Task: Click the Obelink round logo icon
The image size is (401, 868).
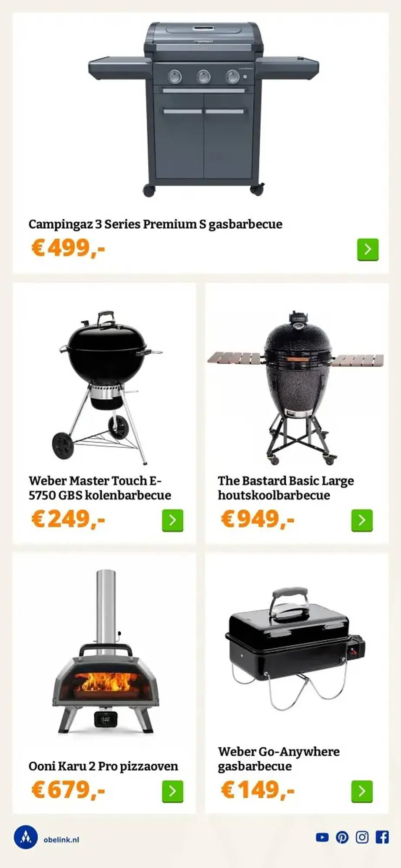Action: (26, 837)
